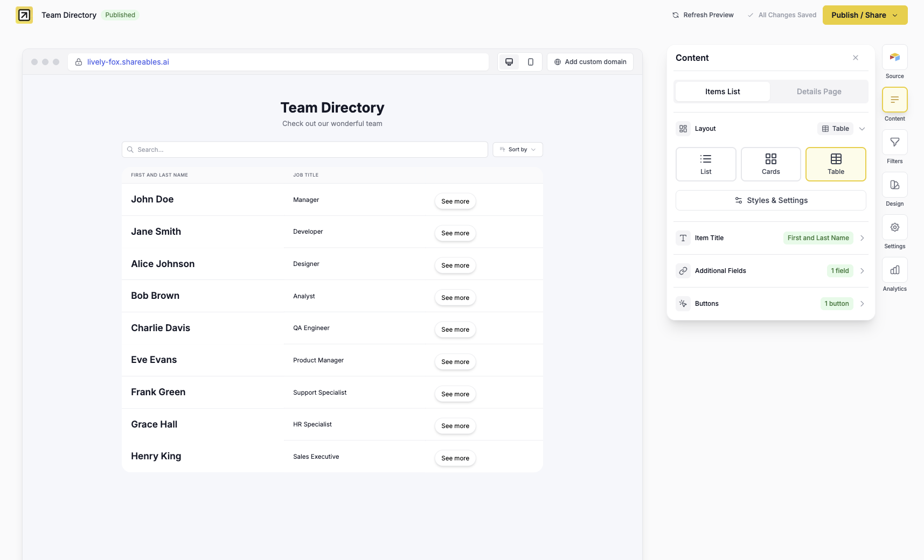Expand the Additional Fields settings
The image size is (924, 560).
(x=770, y=271)
